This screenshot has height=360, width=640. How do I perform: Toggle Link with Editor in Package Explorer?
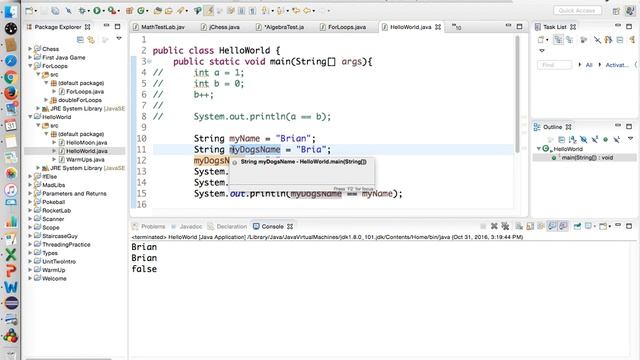click(x=91, y=39)
